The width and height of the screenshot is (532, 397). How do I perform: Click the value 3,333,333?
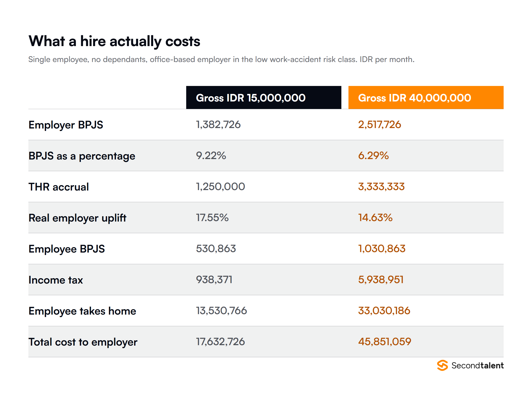coord(381,187)
